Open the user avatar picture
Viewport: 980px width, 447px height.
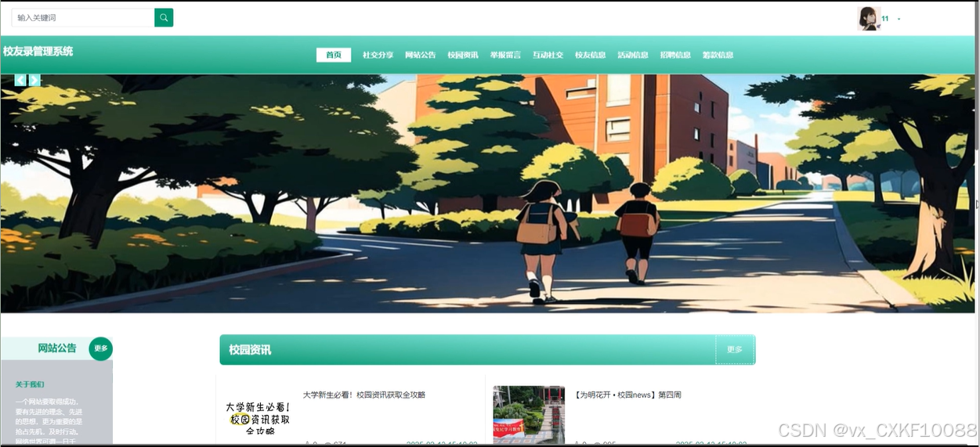pyautogui.click(x=869, y=18)
